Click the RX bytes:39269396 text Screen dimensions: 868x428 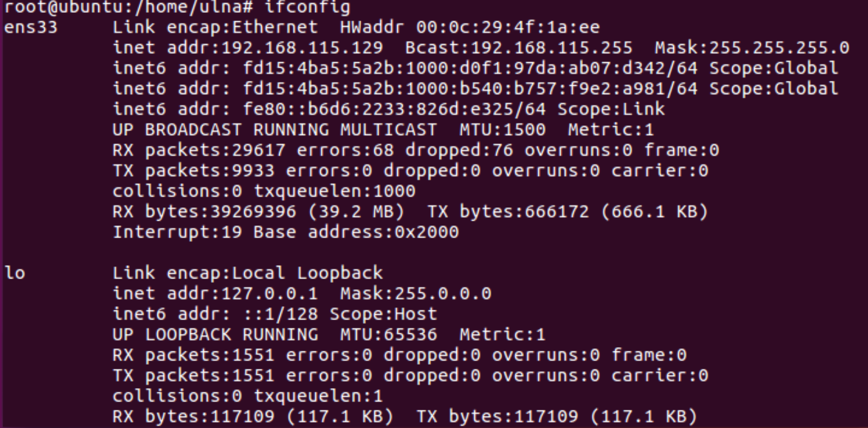204,212
